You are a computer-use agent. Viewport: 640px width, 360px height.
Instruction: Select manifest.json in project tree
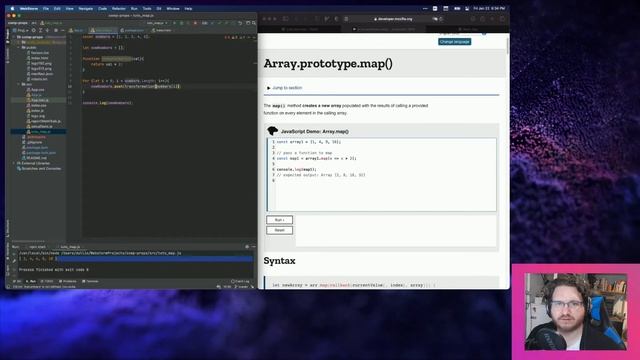[x=40, y=74]
